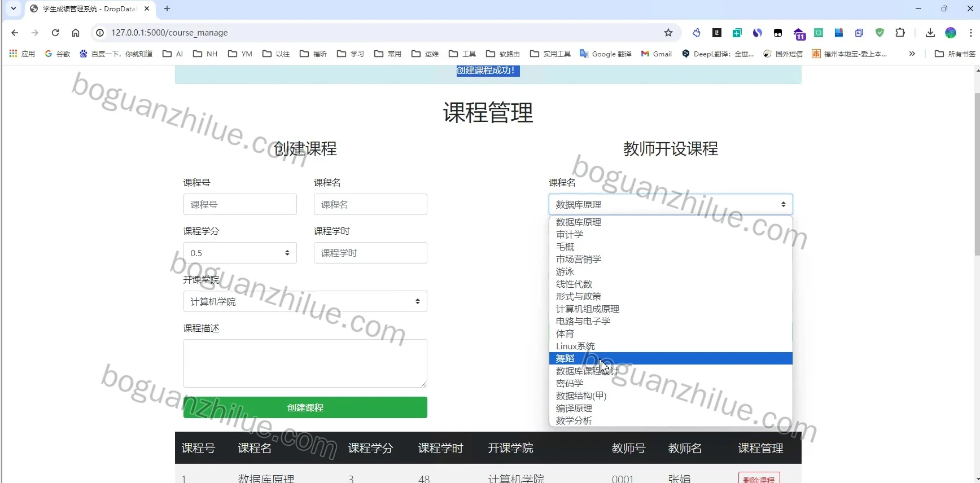Pick 市场营销学 in the course list

[x=671, y=259]
